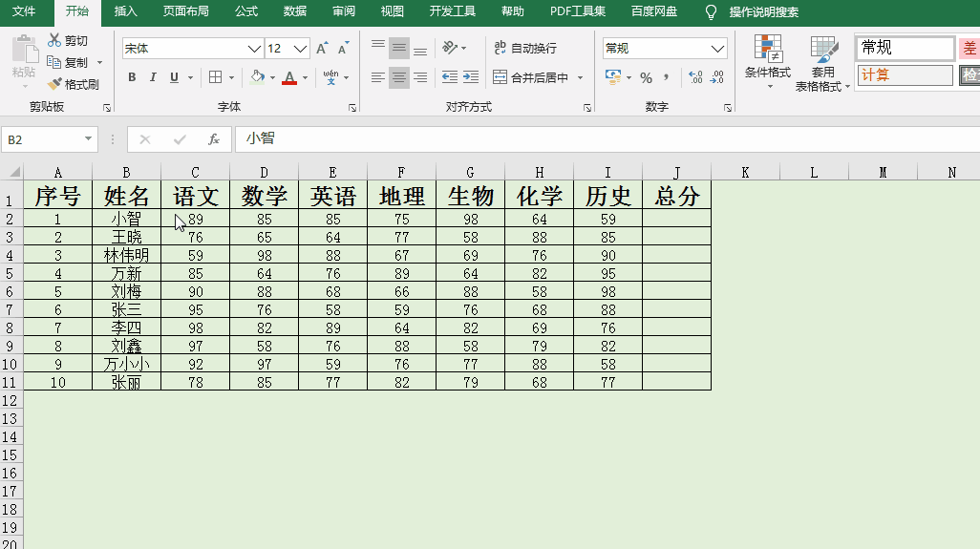Screen dimensions: 980x549
Task: Select column J header
Action: (677, 172)
